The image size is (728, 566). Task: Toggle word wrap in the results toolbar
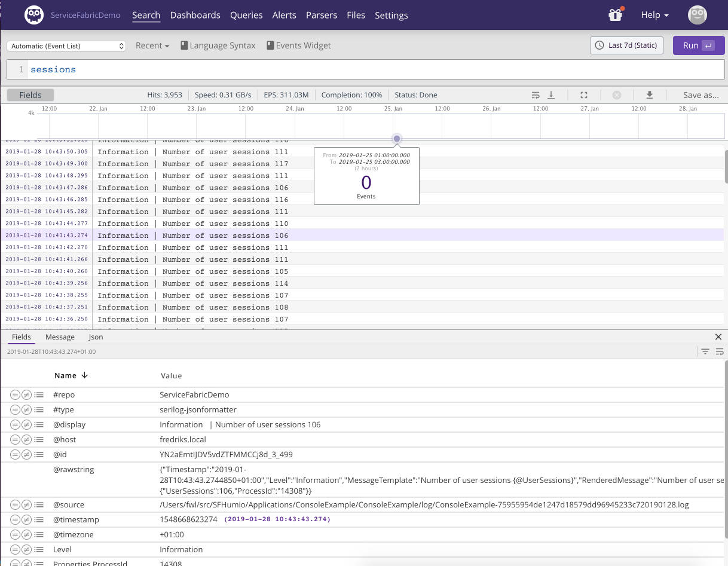(x=536, y=95)
